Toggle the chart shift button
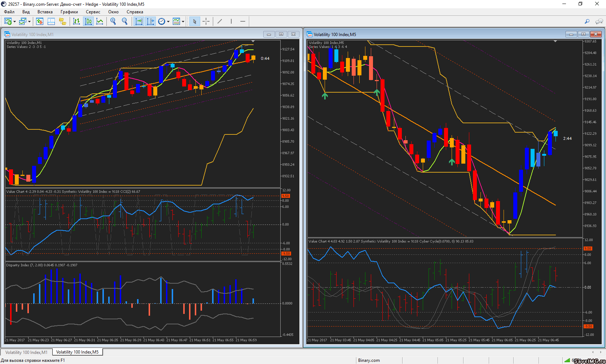 (150, 22)
